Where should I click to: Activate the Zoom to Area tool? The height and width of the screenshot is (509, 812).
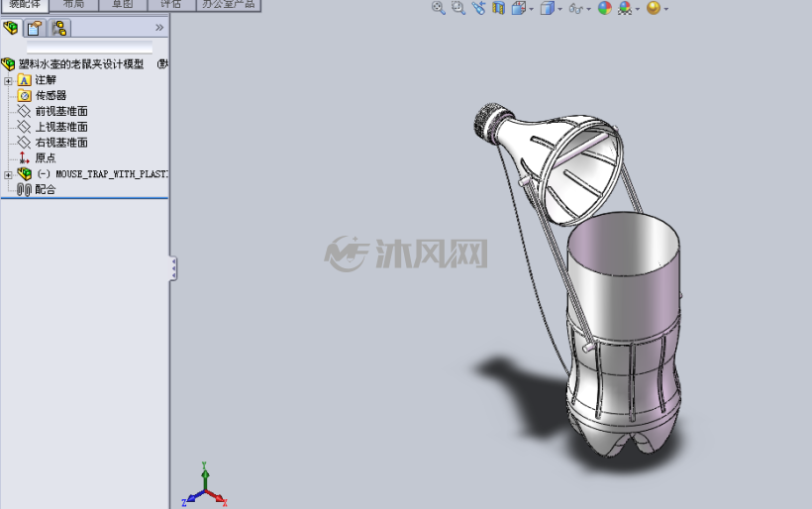coord(458,8)
